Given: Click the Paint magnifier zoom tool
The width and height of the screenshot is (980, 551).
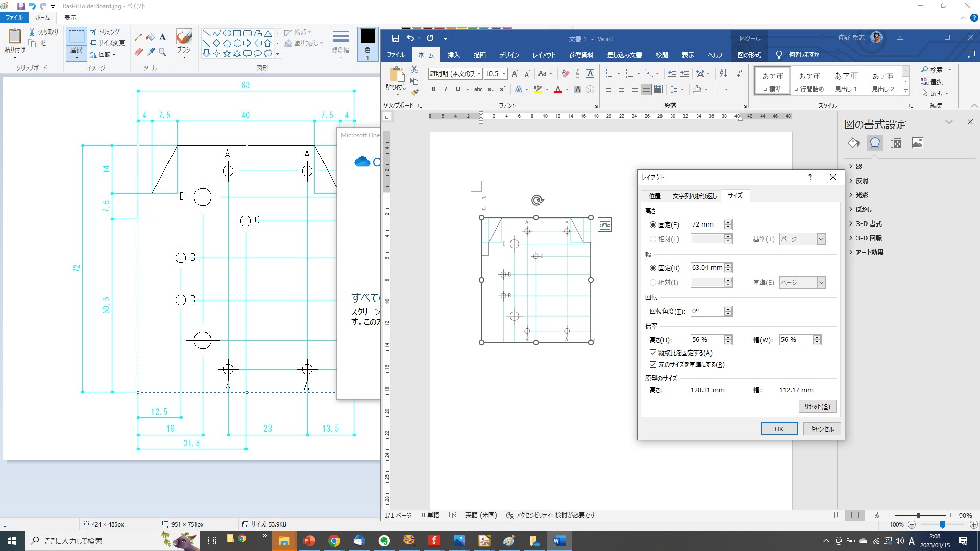Looking at the screenshot, I should (162, 52).
